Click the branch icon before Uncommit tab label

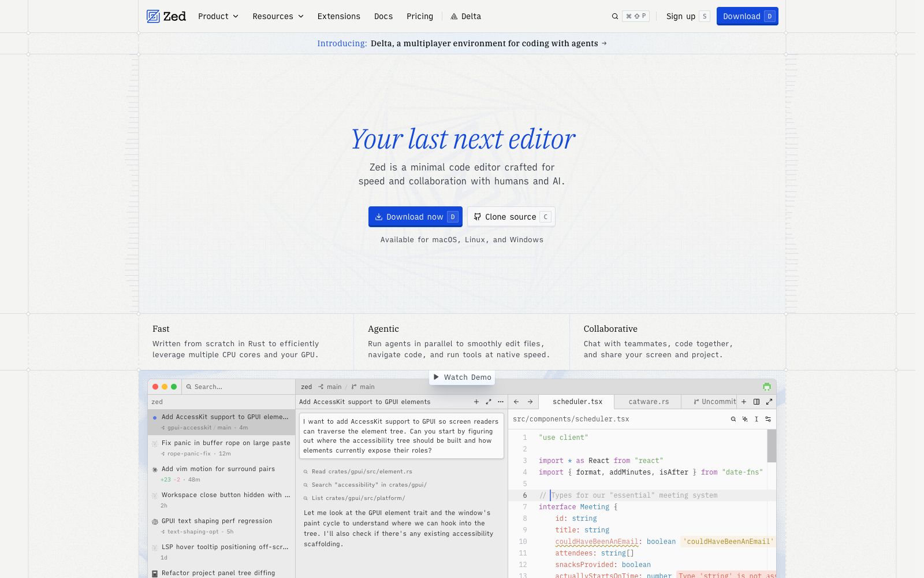tap(696, 402)
